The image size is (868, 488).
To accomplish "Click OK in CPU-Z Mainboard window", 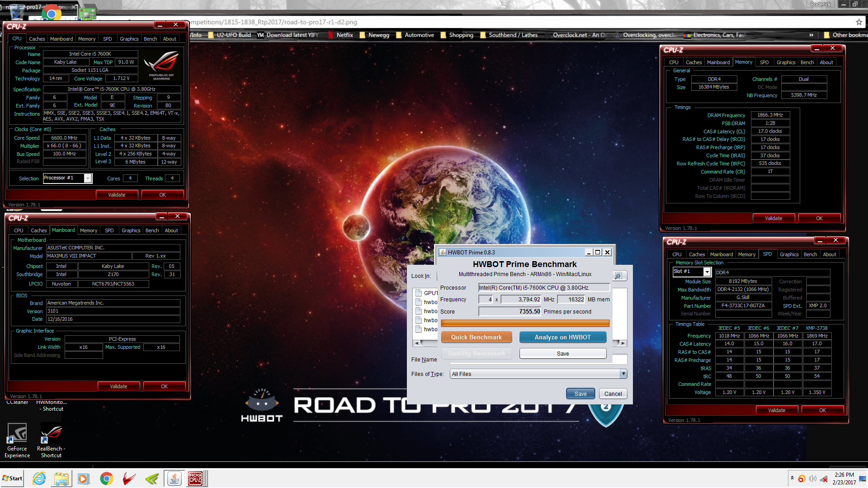I will tap(164, 386).
